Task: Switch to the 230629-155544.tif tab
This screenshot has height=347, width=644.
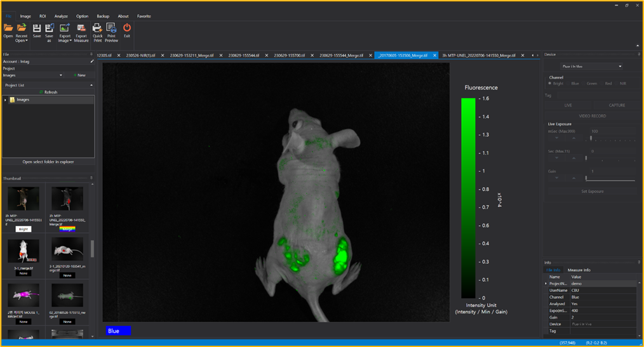Action: coord(243,55)
